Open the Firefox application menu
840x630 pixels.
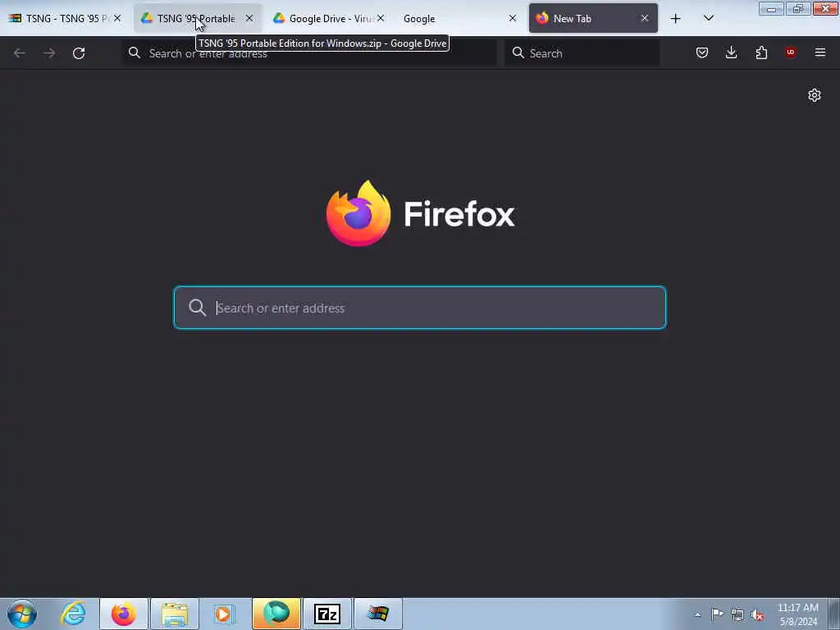click(820, 52)
